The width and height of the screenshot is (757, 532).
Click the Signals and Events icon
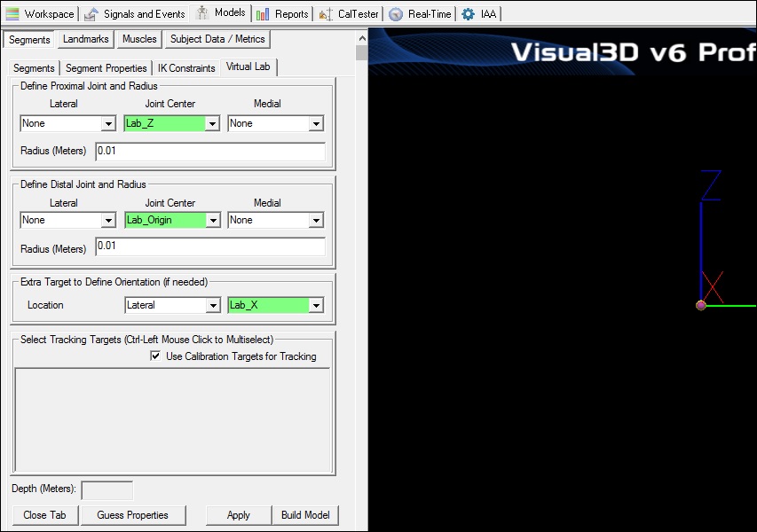point(91,14)
